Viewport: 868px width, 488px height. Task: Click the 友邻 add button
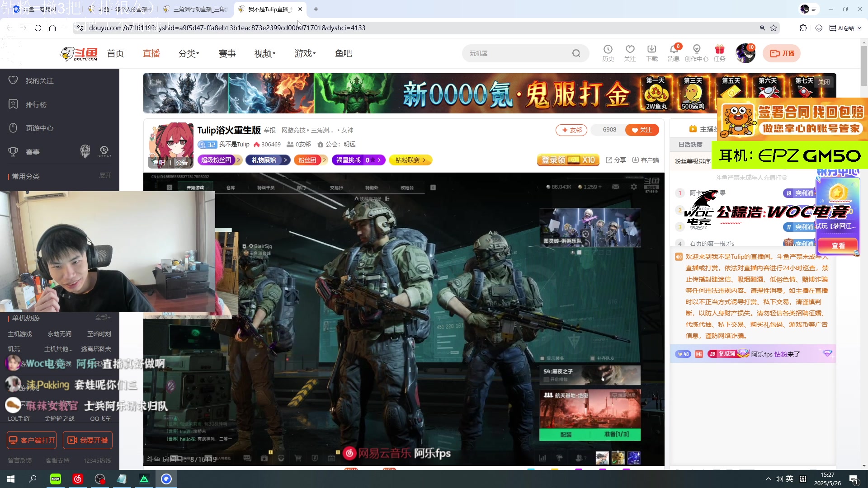click(x=571, y=130)
